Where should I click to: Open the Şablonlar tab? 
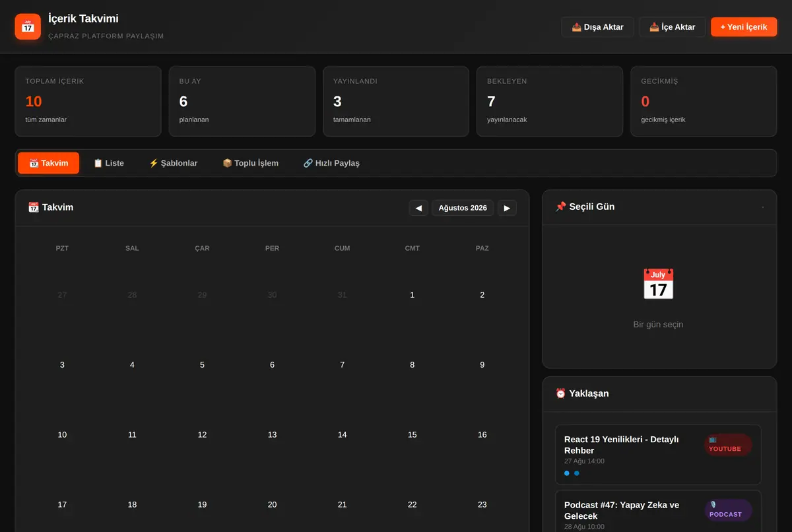point(173,163)
